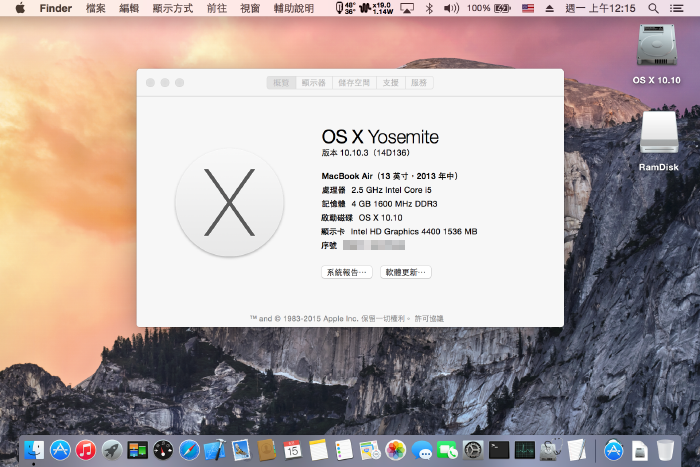Open Launchpad rocket icon in Dock
The width and height of the screenshot is (700, 467).
[x=112, y=450]
